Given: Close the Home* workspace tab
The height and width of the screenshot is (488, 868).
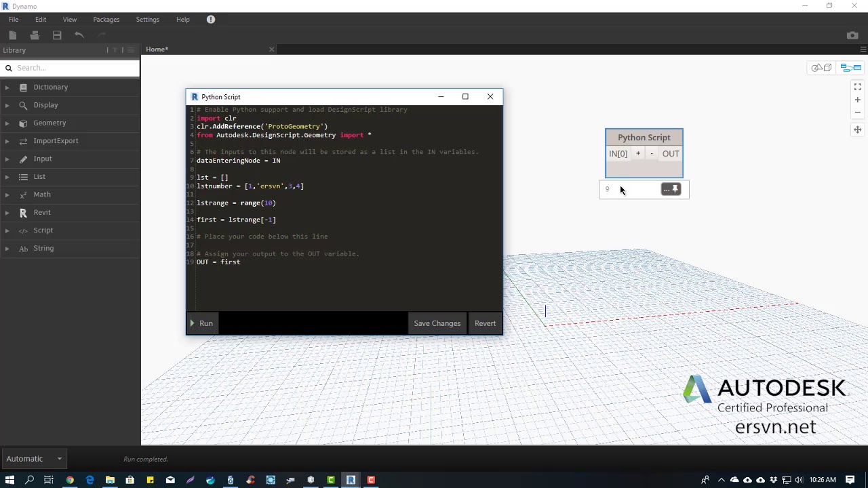Looking at the screenshot, I should tap(272, 49).
